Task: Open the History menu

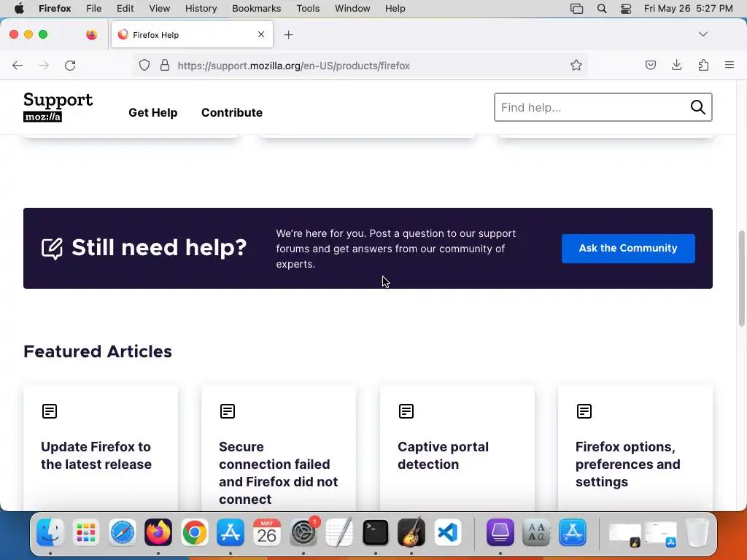Action: [x=201, y=9]
